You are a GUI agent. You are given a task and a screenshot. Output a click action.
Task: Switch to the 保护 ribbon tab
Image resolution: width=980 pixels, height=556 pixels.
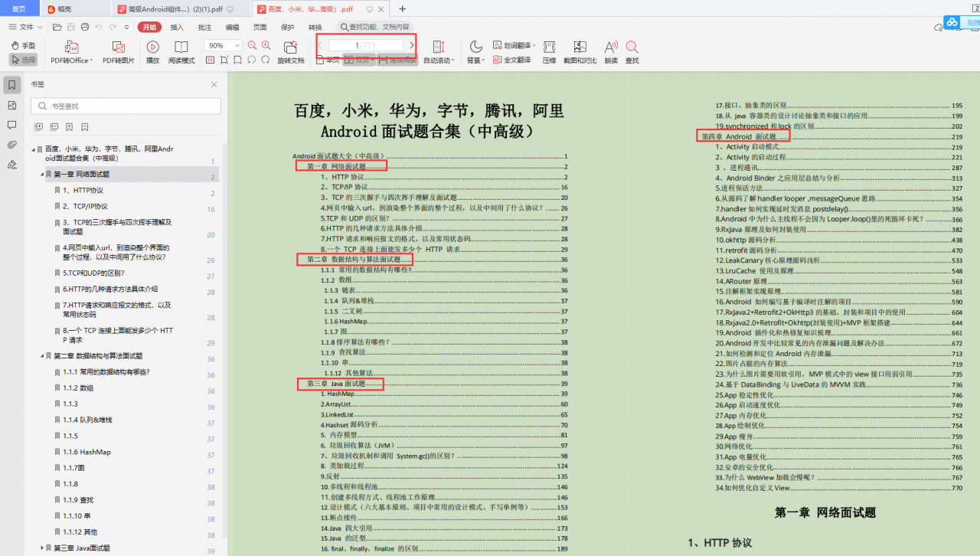coord(287,27)
